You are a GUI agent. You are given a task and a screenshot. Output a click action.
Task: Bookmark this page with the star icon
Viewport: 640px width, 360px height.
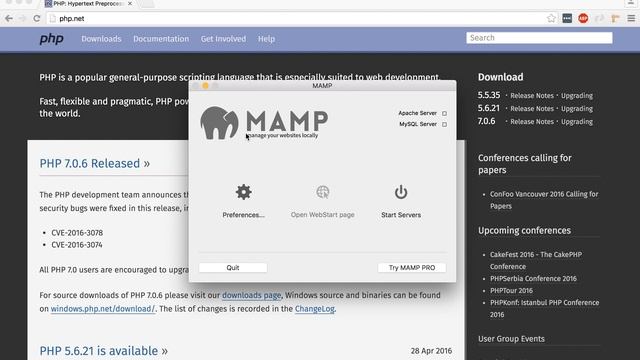[x=551, y=18]
